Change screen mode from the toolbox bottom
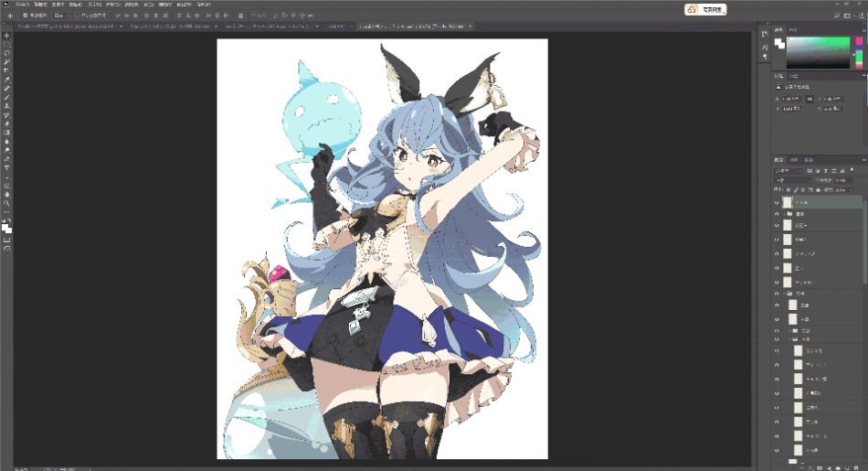The image size is (868, 471). (x=6, y=249)
